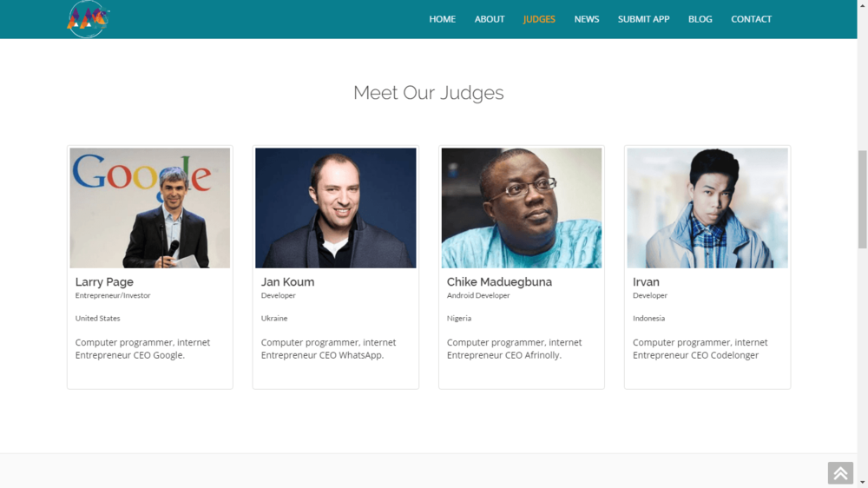Select Irvan's profile picture
The image size is (868, 488).
707,208
